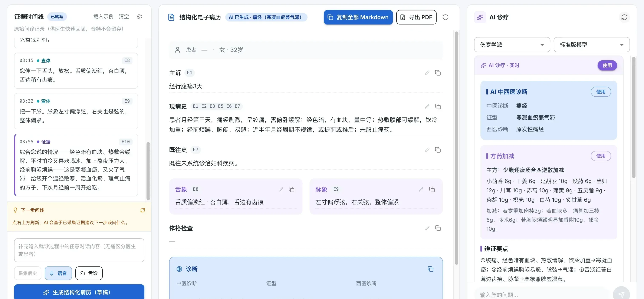Viewport: 644px width, 299px height.
Task: Click the 经行腹痛3天 chief complaint text
Action: pyautogui.click(x=186, y=86)
